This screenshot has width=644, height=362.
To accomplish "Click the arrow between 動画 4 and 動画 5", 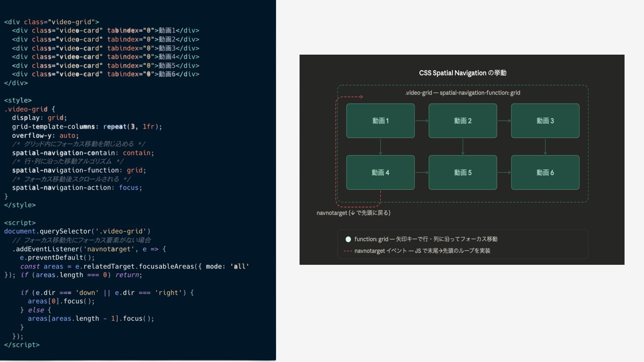I will pyautogui.click(x=422, y=172).
